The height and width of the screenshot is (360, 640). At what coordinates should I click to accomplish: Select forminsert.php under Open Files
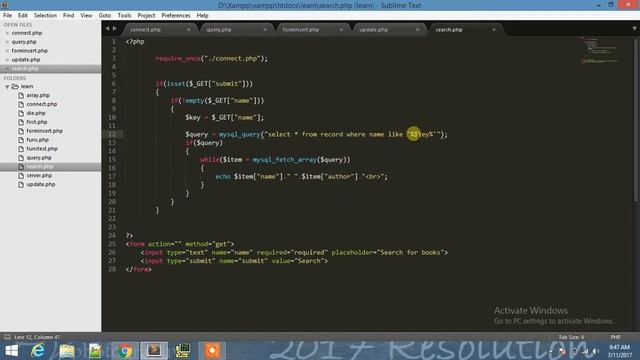point(29,51)
